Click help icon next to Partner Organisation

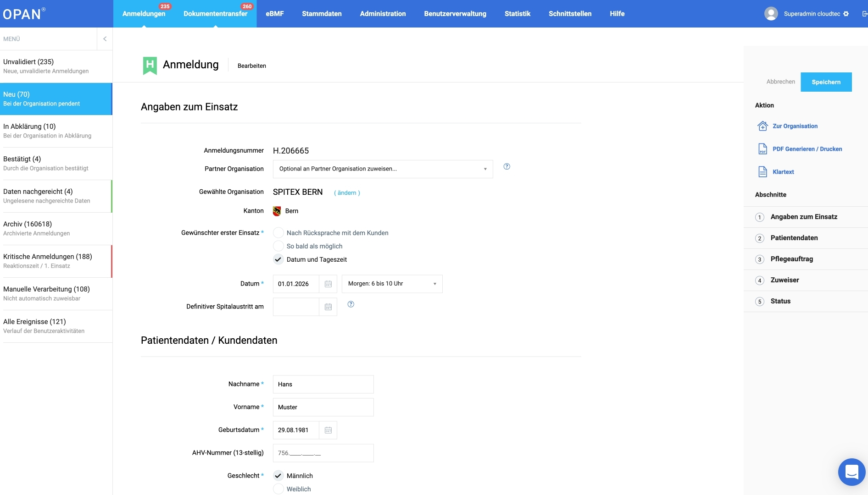[x=506, y=167]
